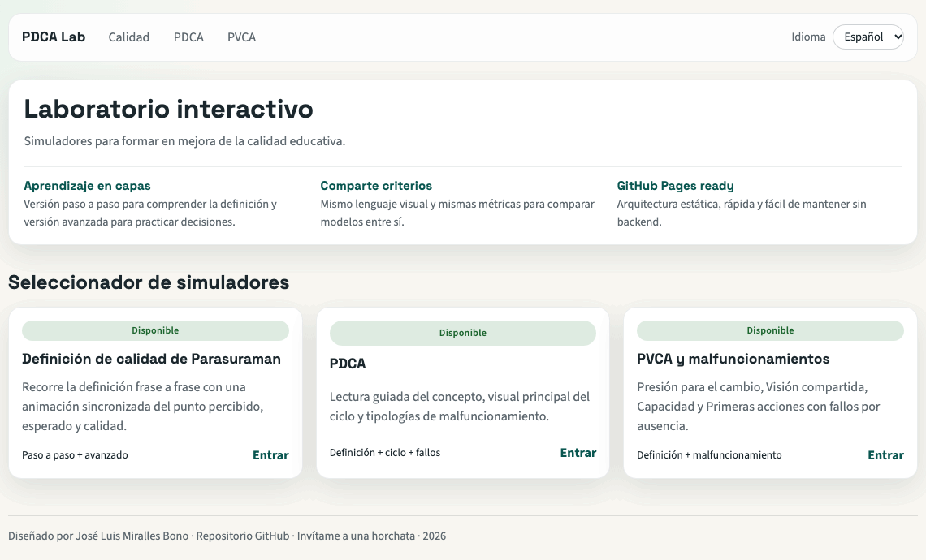Click Entrar on PVCA y malfuncionamientos card
The width and height of the screenshot is (926, 560).
point(885,455)
